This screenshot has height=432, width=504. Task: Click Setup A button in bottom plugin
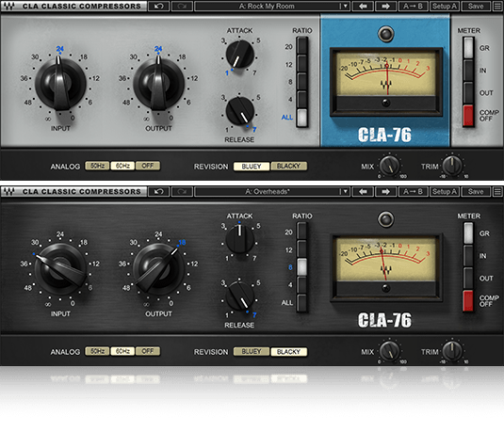[x=445, y=192]
